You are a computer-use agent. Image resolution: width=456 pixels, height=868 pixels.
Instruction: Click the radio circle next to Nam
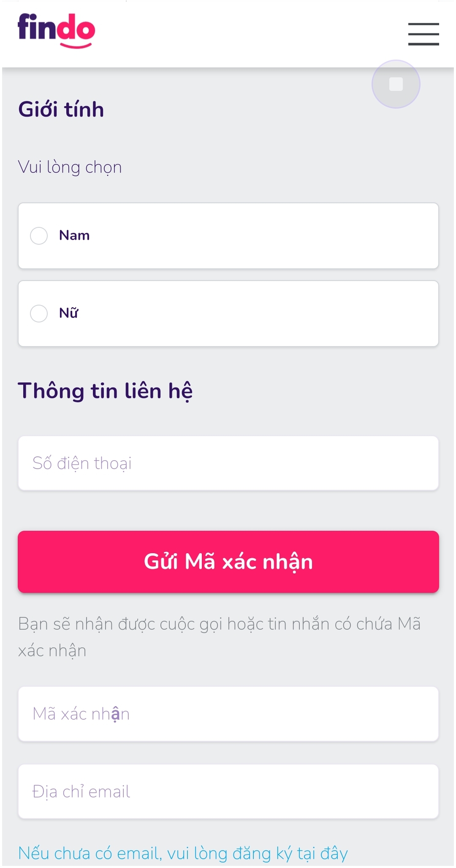pyautogui.click(x=39, y=235)
